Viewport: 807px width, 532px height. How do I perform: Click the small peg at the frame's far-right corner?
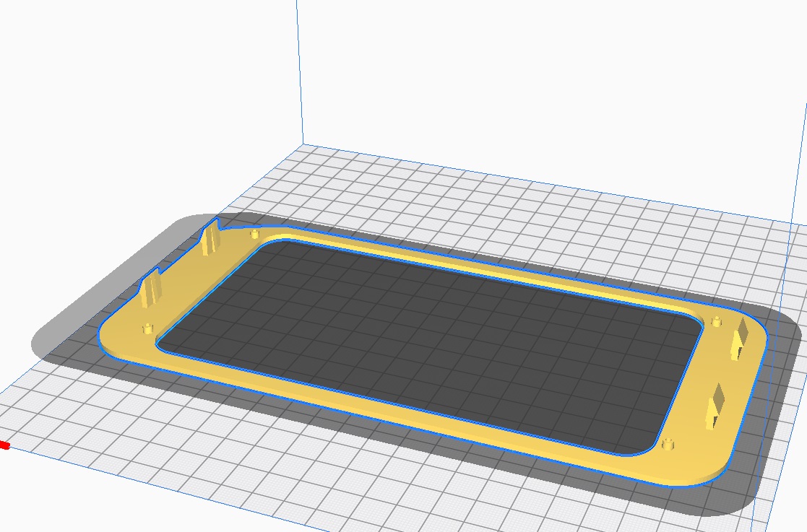(x=717, y=321)
